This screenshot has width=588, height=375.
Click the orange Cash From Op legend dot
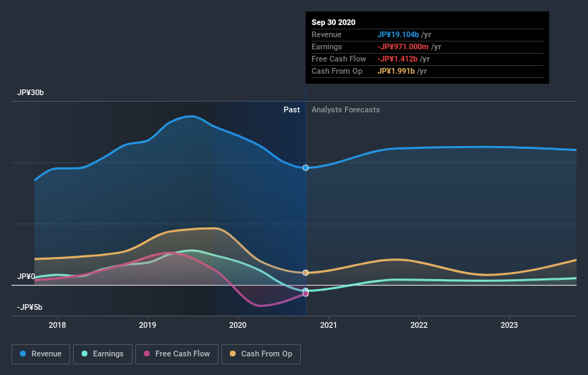[x=233, y=354]
